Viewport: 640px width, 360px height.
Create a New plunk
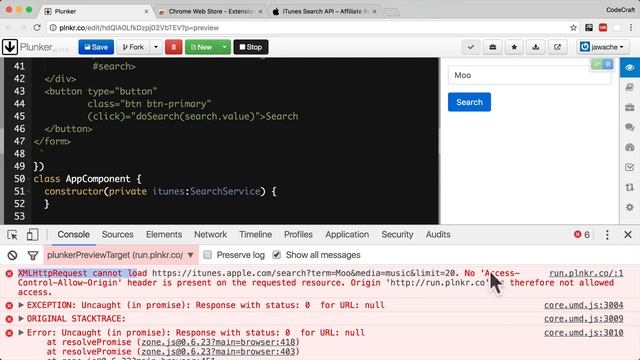202,47
